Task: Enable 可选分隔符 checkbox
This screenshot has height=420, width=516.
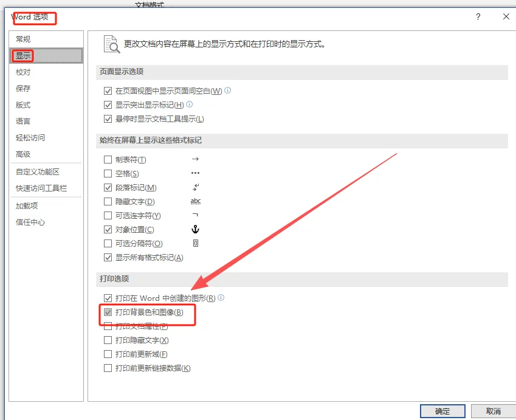Action: pyautogui.click(x=108, y=244)
